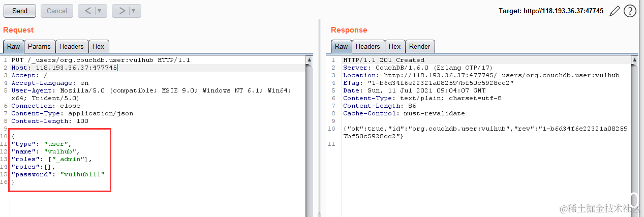
Task: Click the Connection: close line
Action: coord(46,106)
